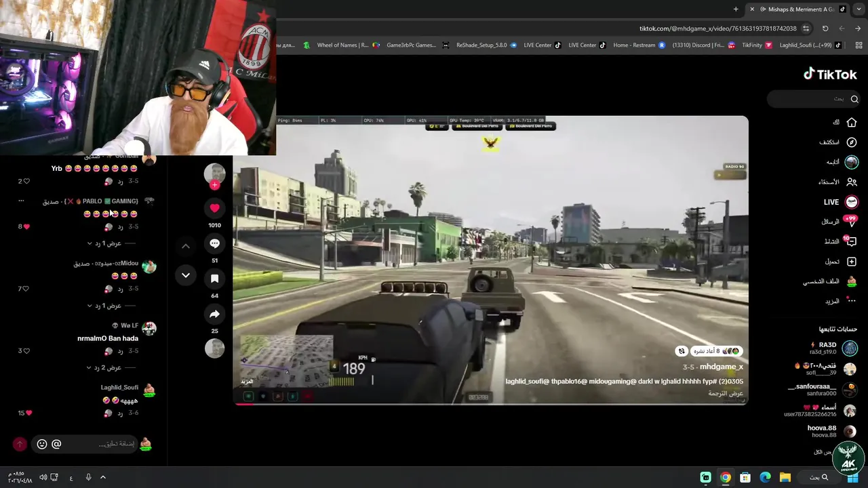Show hidden tray icons chevron

103,477
